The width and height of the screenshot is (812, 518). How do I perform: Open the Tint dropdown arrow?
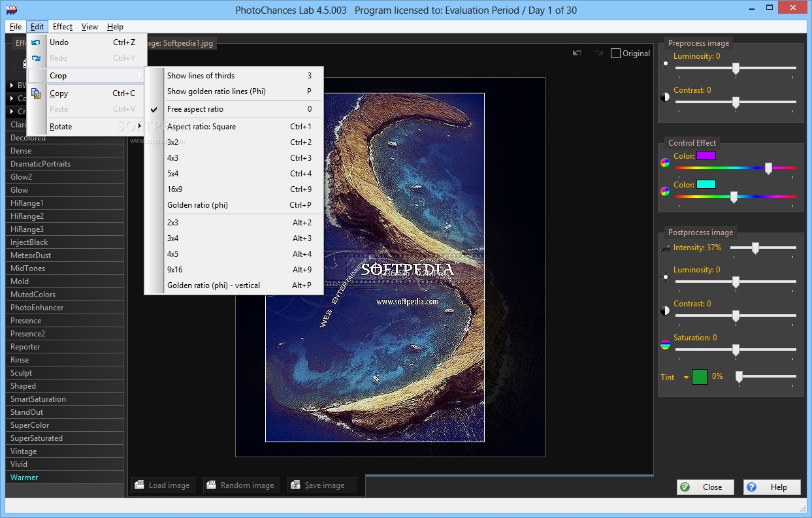[687, 378]
